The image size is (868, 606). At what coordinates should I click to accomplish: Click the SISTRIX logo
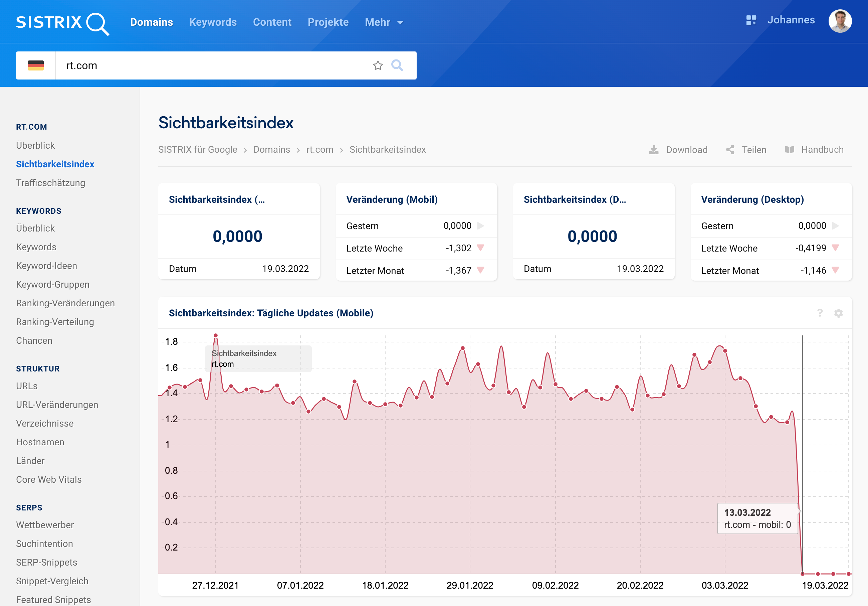(x=62, y=23)
